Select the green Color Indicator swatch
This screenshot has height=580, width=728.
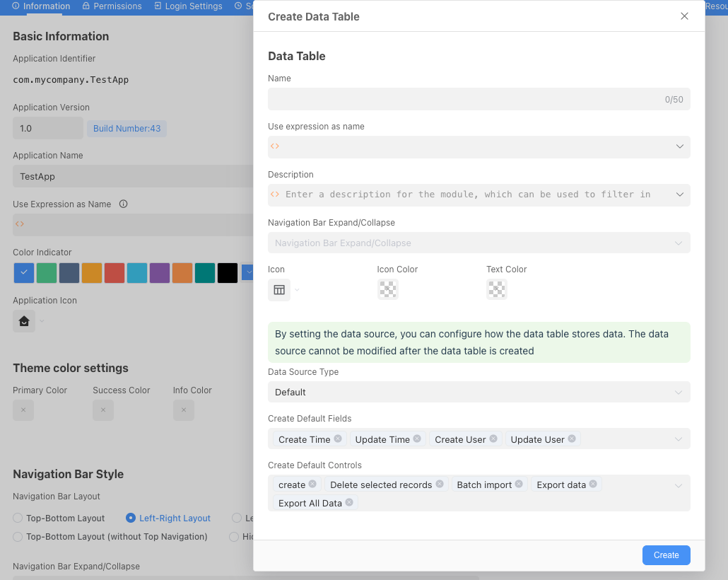point(46,272)
